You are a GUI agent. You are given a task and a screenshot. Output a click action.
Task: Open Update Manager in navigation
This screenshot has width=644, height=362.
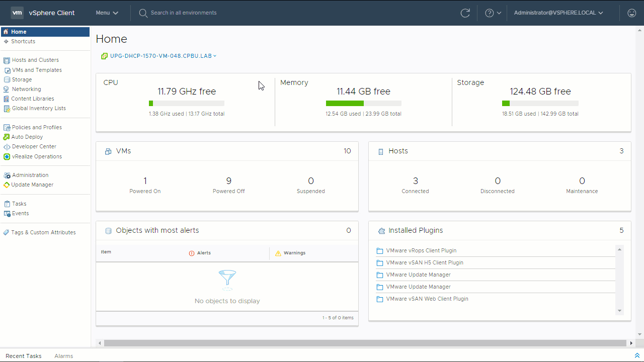[x=32, y=185]
